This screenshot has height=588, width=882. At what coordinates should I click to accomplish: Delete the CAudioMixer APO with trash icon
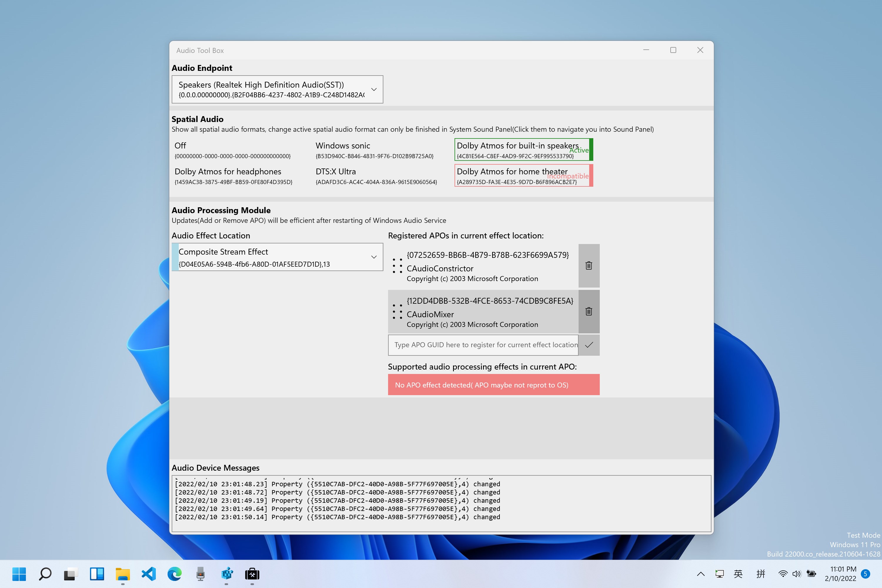(x=588, y=311)
